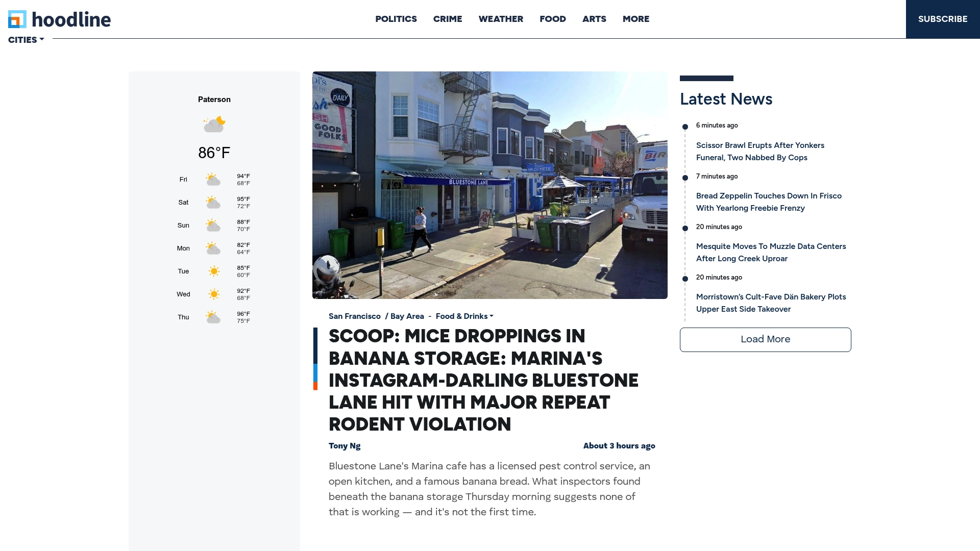This screenshot has height=551, width=980.
Task: Click the Latest News heading
Action: click(726, 99)
